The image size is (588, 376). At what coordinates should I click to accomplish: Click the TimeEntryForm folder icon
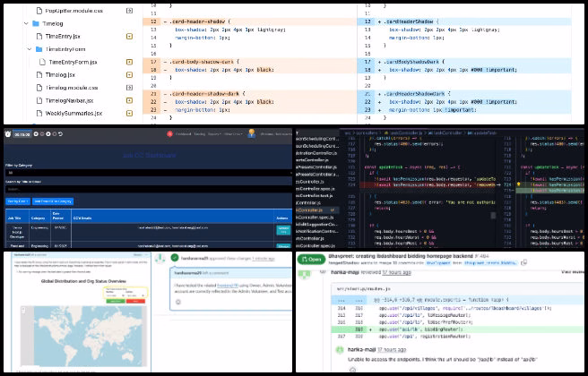[39, 49]
